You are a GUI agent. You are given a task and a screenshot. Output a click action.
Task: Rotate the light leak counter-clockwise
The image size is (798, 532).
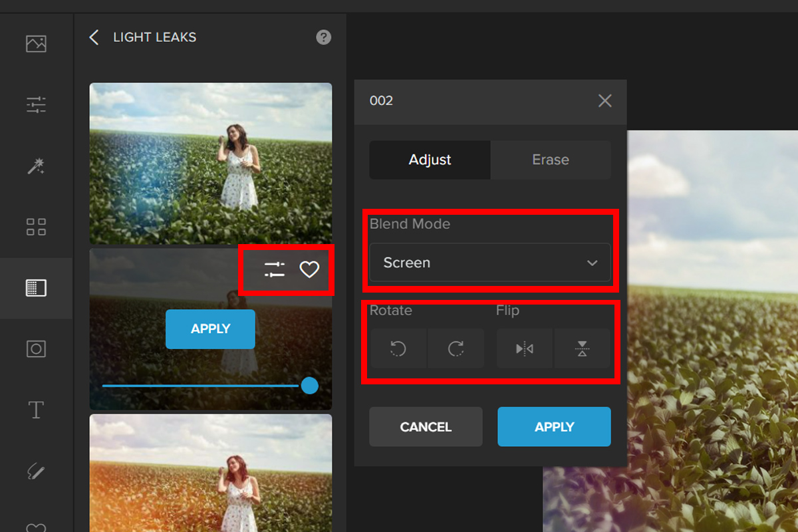(x=398, y=348)
